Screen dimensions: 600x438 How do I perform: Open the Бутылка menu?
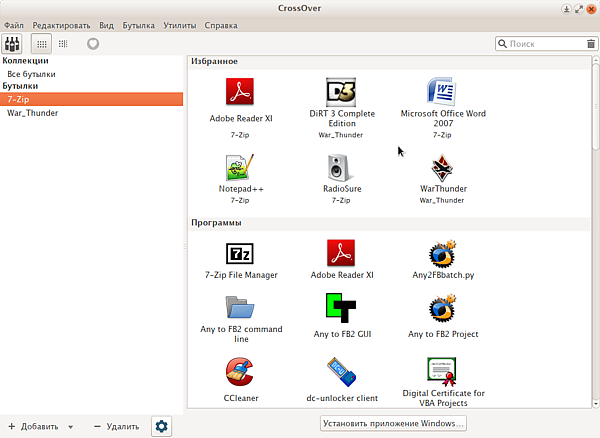click(x=139, y=25)
